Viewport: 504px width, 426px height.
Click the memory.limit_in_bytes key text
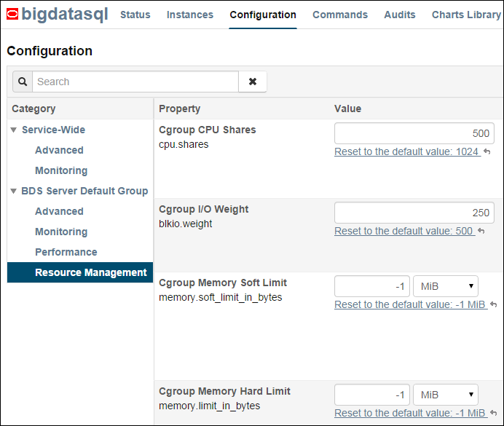pos(209,406)
